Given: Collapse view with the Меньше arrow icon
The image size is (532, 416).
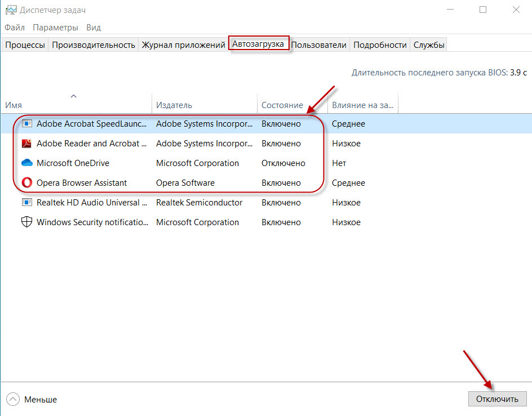Looking at the screenshot, I should click(x=13, y=399).
